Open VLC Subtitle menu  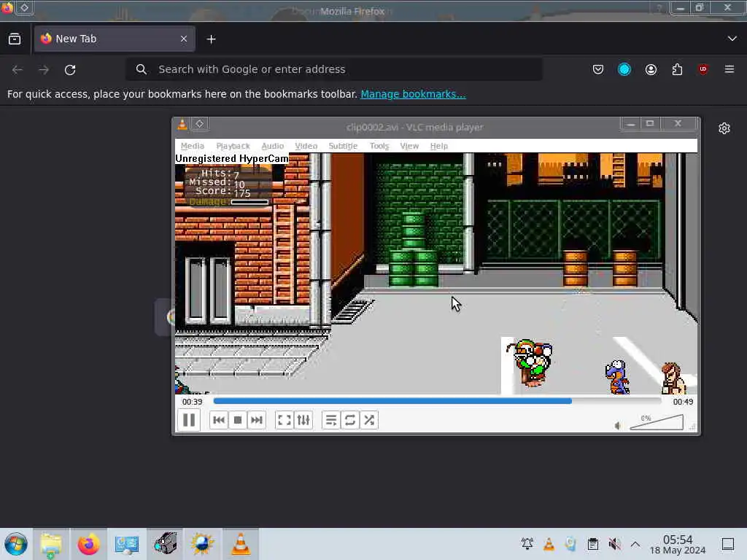click(343, 146)
